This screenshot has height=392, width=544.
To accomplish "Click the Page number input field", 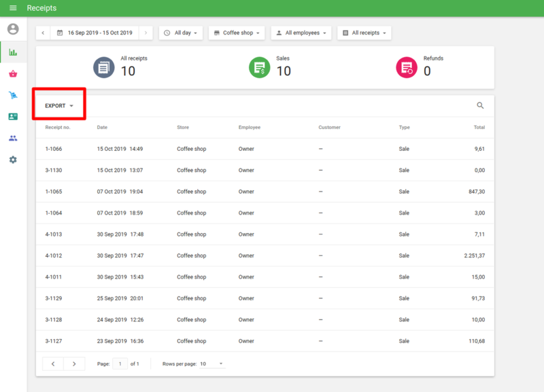I will coord(120,364).
